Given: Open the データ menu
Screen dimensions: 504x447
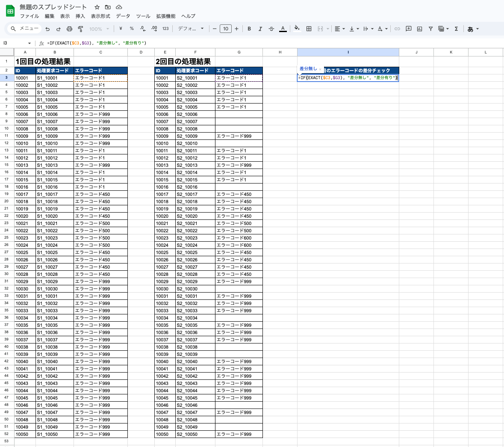Looking at the screenshot, I should tap(123, 16).
